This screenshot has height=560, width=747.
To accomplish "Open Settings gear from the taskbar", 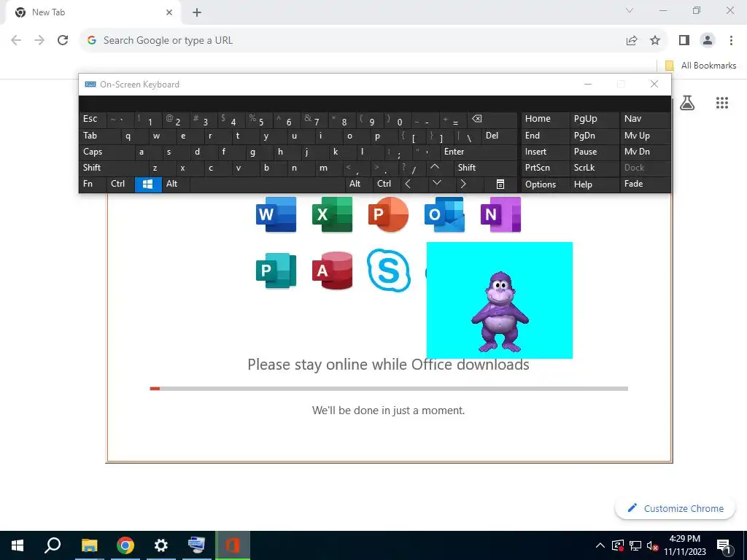I will tap(161, 545).
